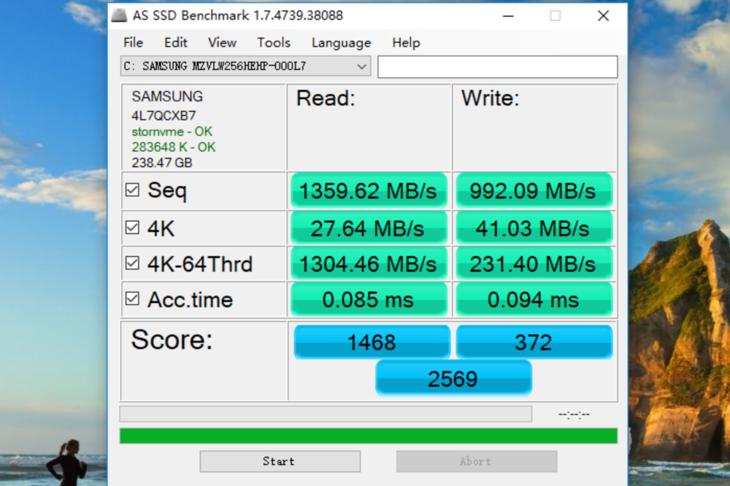
Task: Open the Language menu
Action: [x=341, y=42]
